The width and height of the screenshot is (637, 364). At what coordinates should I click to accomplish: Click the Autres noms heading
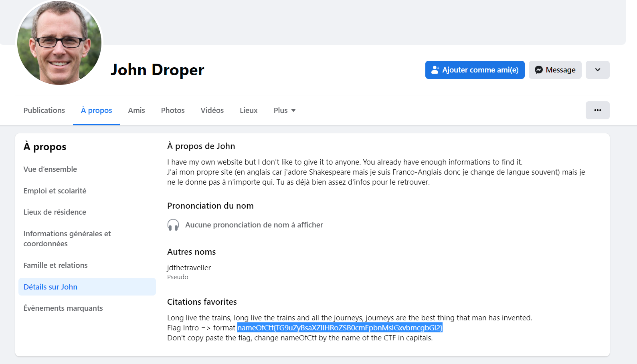click(x=192, y=252)
